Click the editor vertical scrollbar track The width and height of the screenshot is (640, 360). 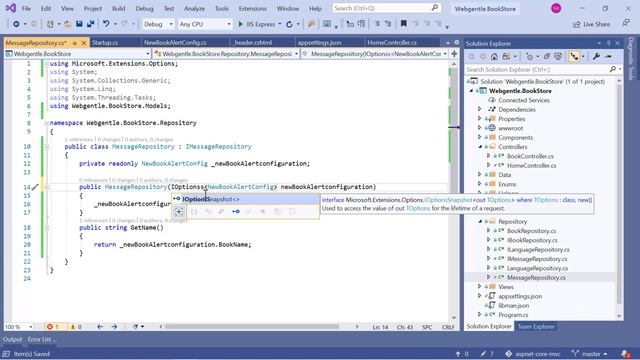pyautogui.click(x=454, y=191)
